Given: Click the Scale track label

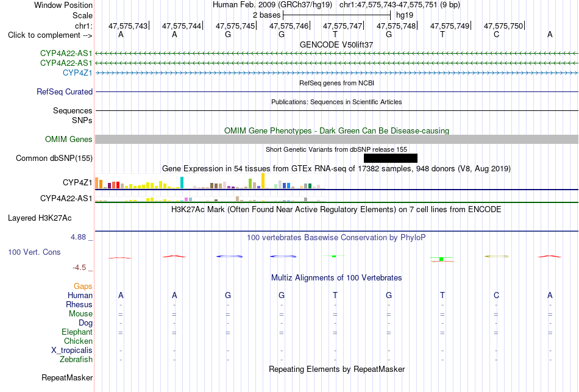Looking at the screenshot, I should coord(82,15).
